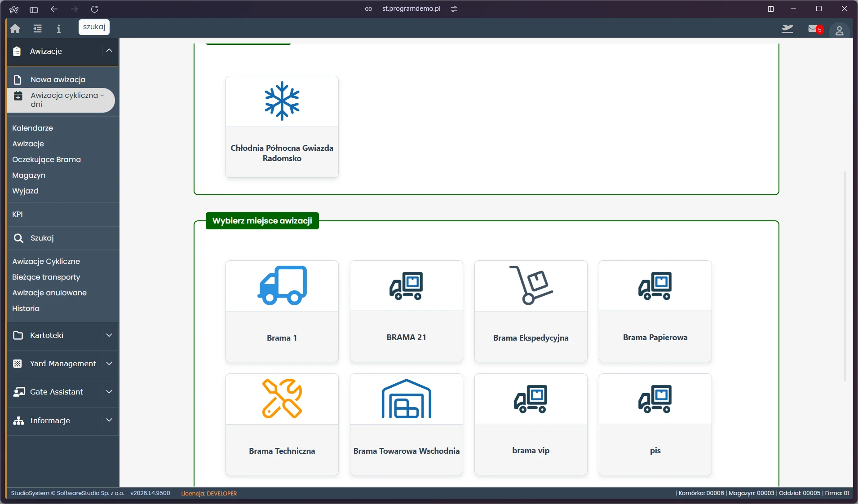Open split view icon in title bar
The image size is (858, 504).
771,9
